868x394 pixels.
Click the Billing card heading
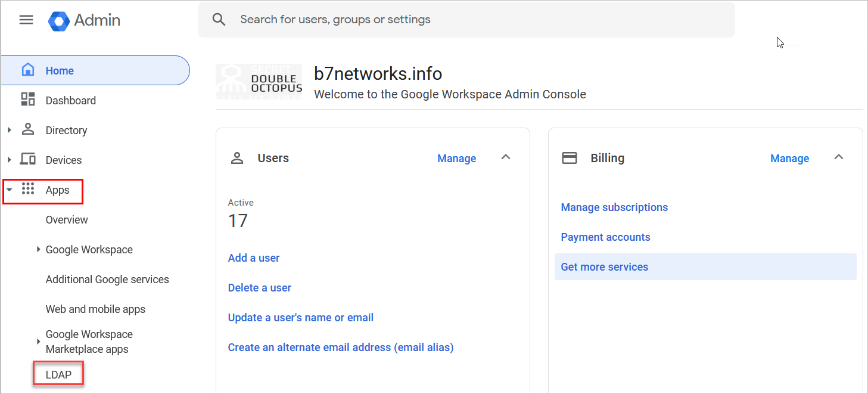[607, 158]
